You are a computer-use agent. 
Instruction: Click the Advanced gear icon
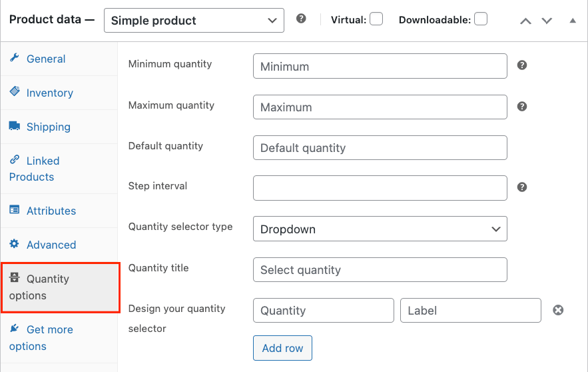14,243
